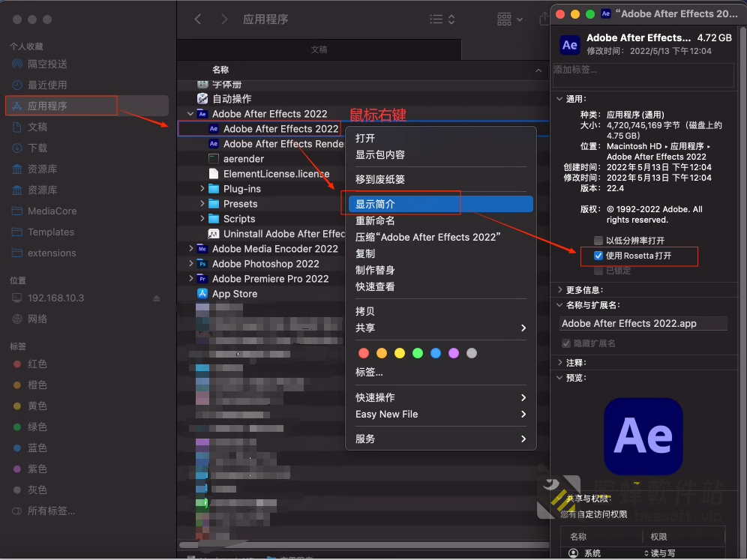747x560 pixels.
Task: Eject the 192.168.10.3 server
Action: 156,298
